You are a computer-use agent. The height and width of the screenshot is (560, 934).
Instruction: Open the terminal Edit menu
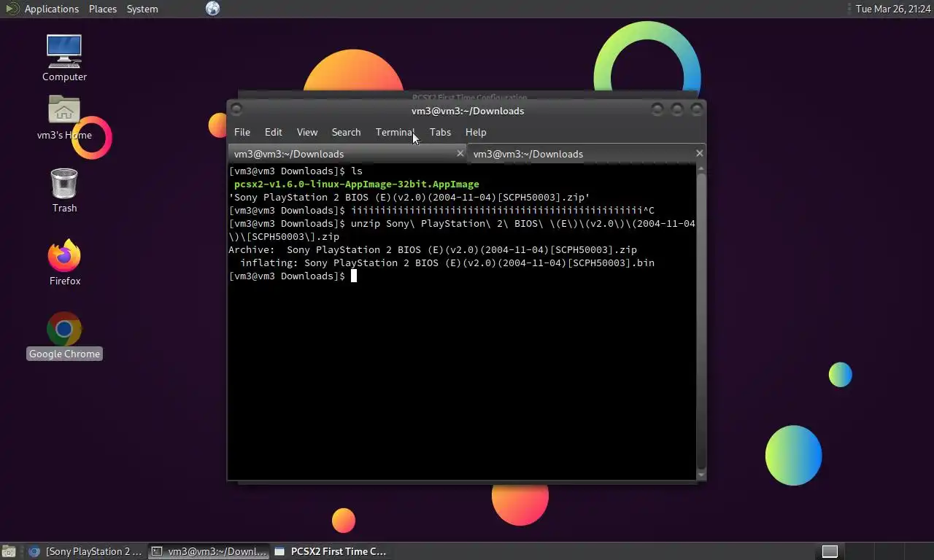coord(273,132)
